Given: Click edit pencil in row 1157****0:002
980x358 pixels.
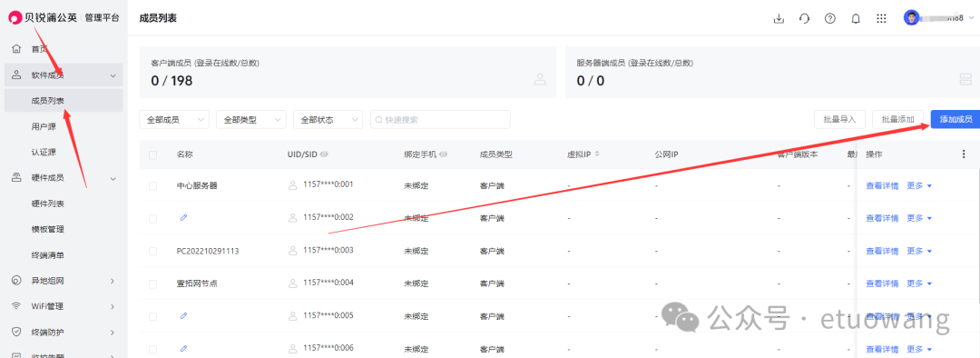Looking at the screenshot, I should pyautogui.click(x=183, y=217).
